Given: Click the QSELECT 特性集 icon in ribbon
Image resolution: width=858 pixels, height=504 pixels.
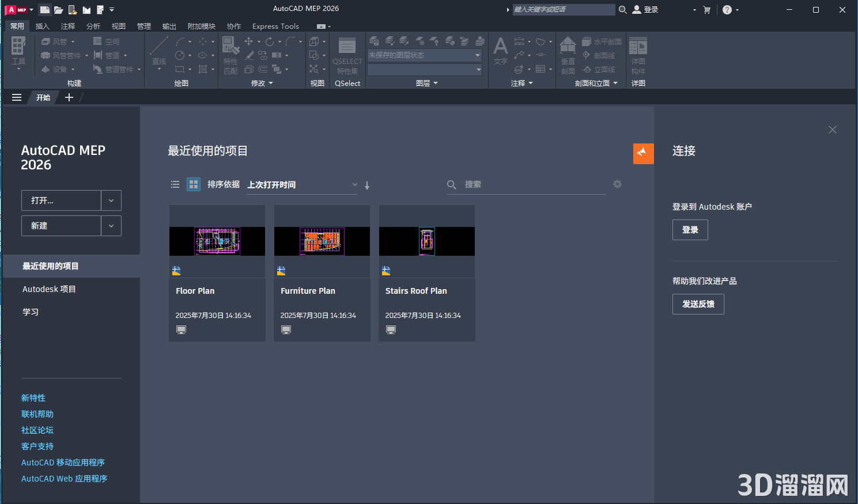Looking at the screenshot, I should pos(347,56).
